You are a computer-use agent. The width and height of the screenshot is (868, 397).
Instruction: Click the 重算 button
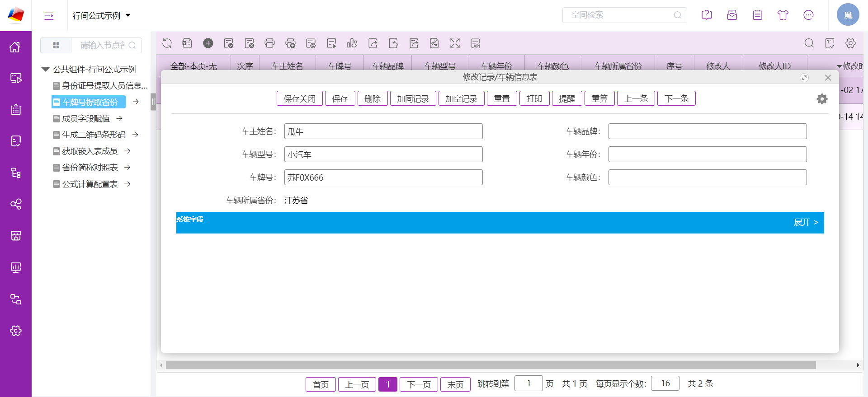[x=599, y=98]
